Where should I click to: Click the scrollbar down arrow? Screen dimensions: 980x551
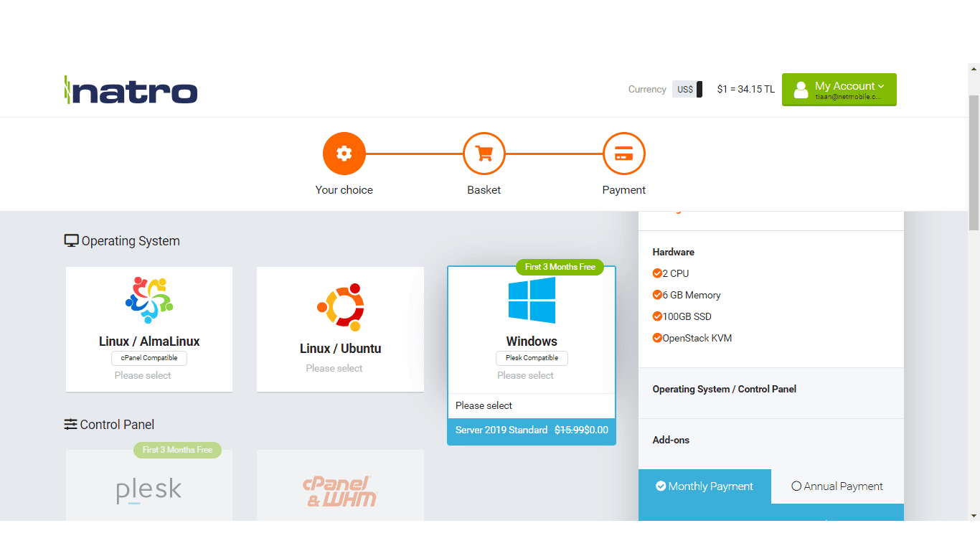pyautogui.click(x=974, y=515)
